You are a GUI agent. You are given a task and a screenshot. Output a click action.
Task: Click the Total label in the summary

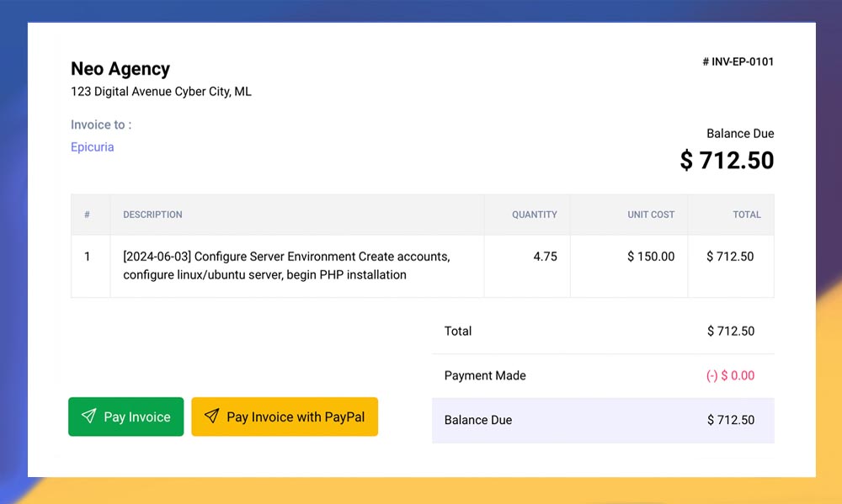458,332
